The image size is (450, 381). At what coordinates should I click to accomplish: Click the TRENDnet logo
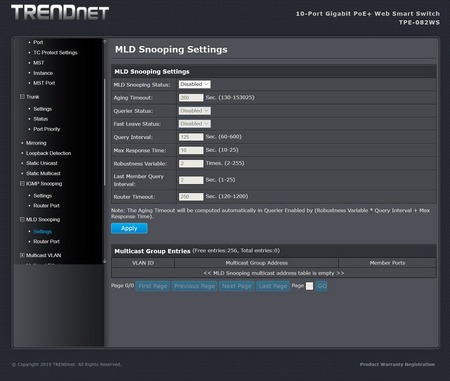[60, 13]
